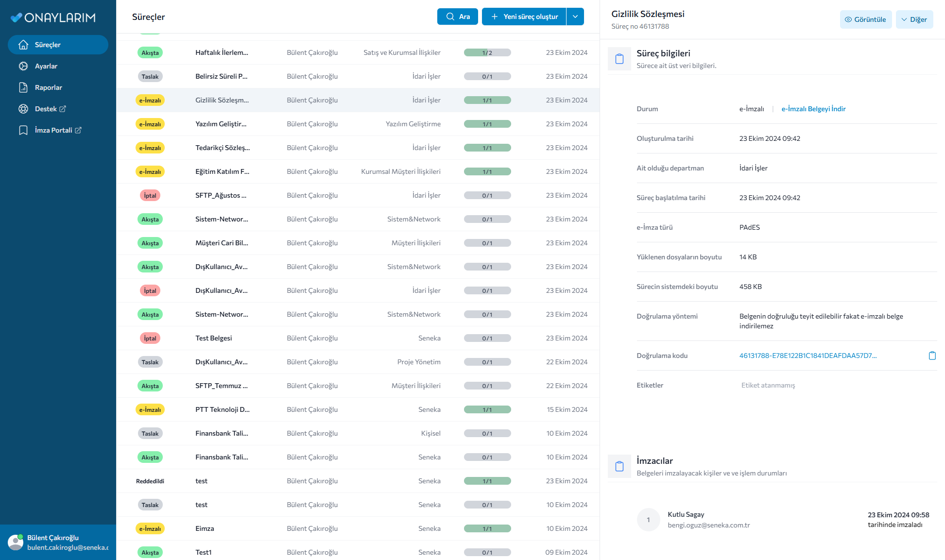Click the 46131788 verification code link
Viewport: 945px width, 560px height.
click(x=808, y=356)
